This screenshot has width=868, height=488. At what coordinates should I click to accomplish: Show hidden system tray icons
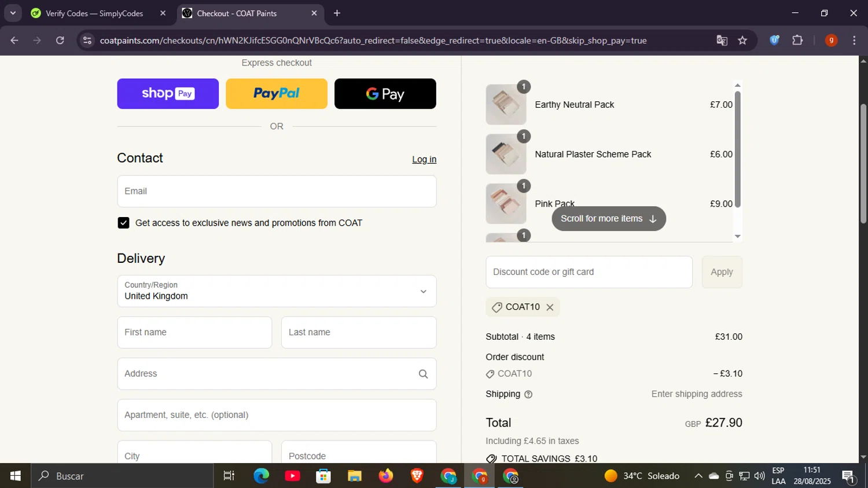point(698,476)
